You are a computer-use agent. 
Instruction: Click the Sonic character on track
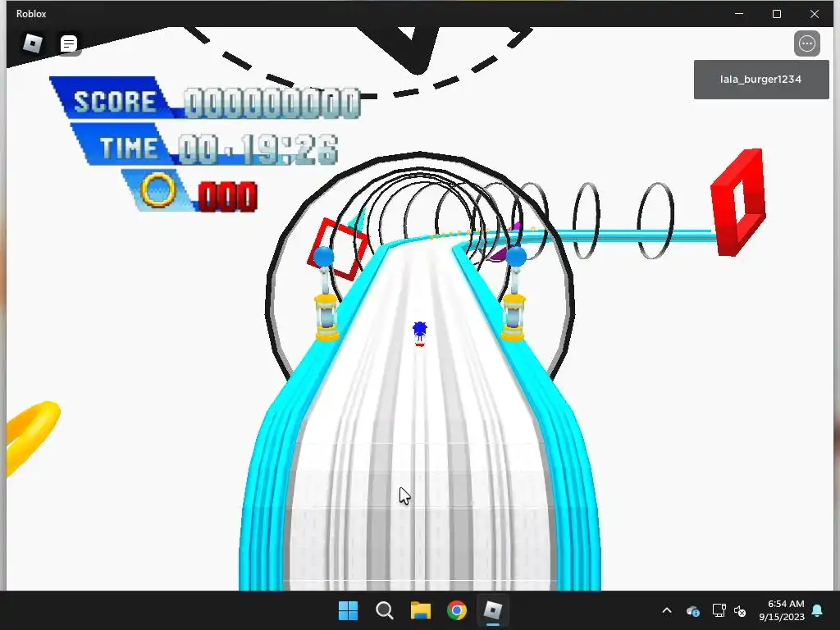(x=419, y=333)
